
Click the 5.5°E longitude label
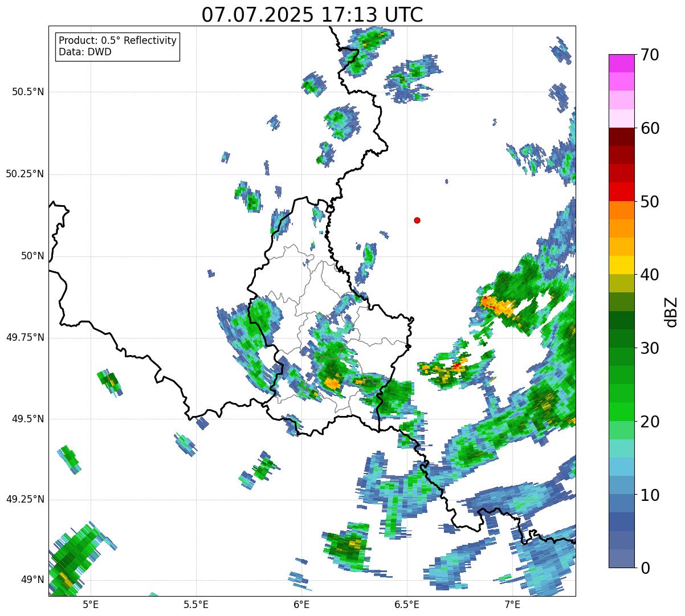coord(196,604)
